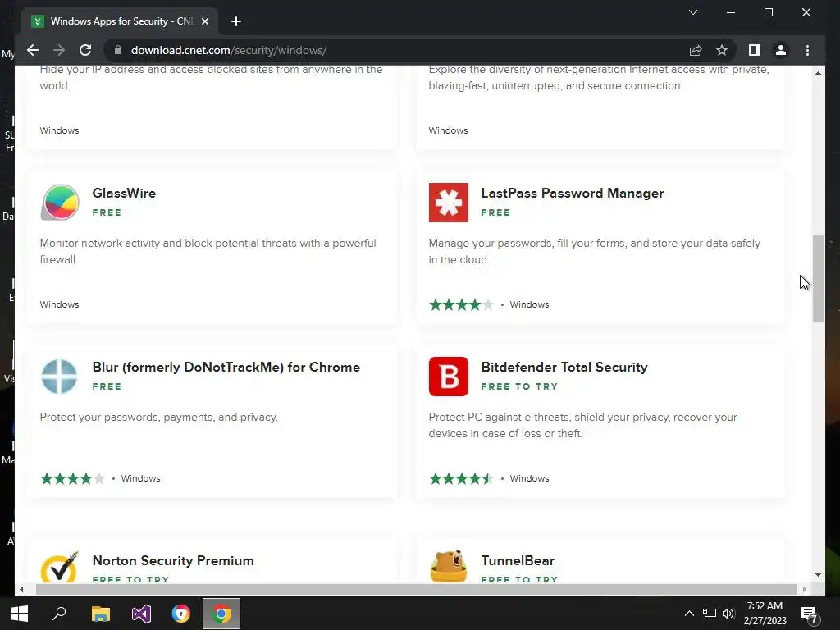840x630 pixels.
Task: Open the GlassWire title link
Action: click(124, 194)
